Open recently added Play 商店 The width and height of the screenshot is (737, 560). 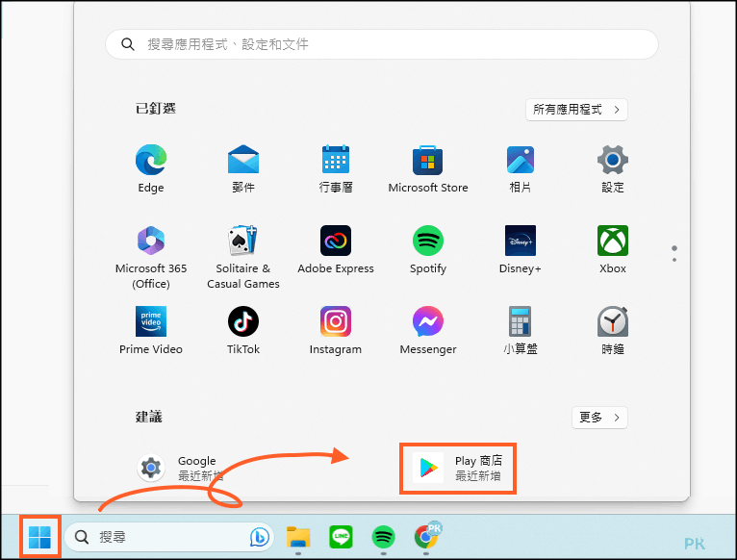(457, 468)
